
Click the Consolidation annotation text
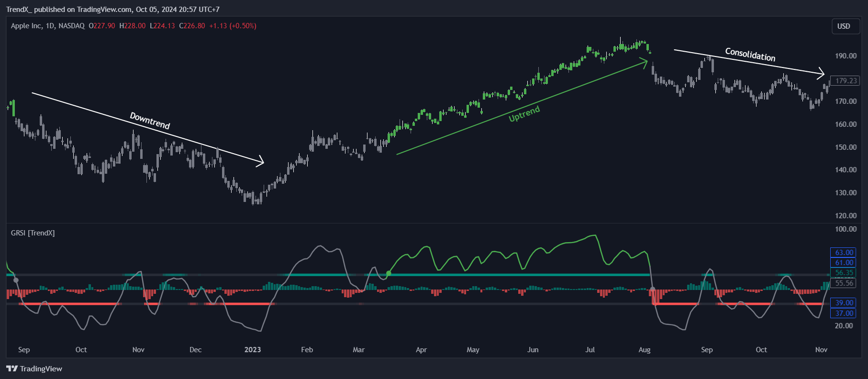tap(750, 54)
